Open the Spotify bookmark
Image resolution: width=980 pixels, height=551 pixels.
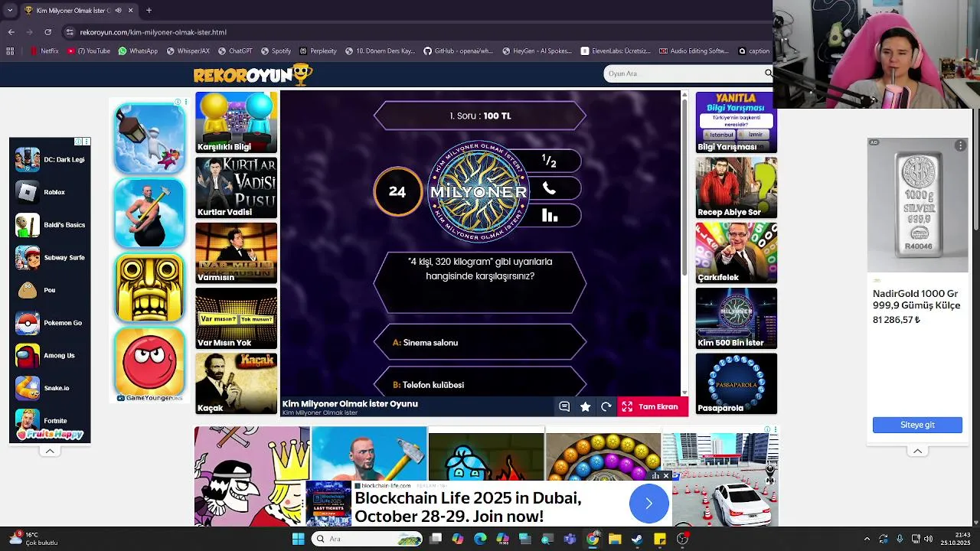pos(276,51)
